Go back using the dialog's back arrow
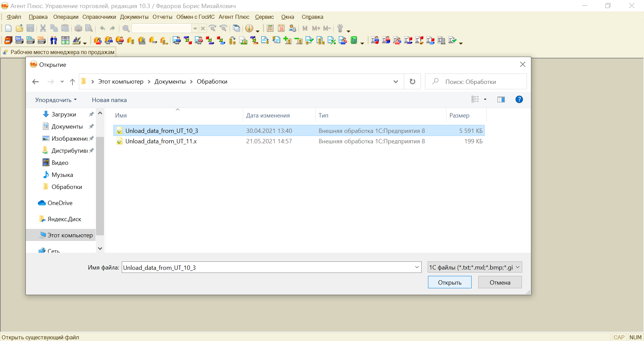644x341 pixels. click(36, 82)
